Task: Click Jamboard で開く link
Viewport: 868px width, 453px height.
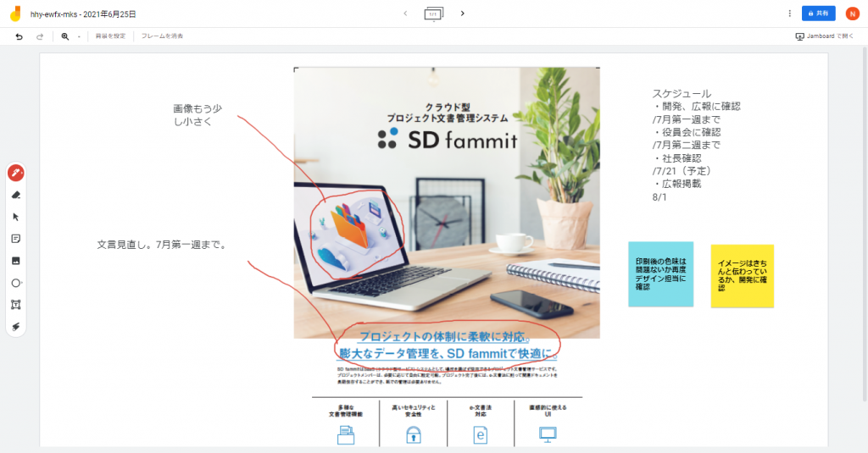Action: (825, 36)
